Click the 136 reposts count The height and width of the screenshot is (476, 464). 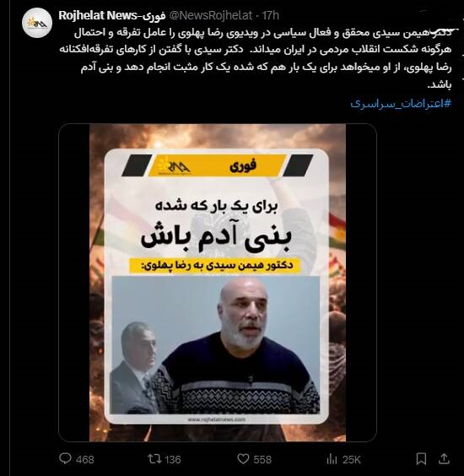click(172, 459)
